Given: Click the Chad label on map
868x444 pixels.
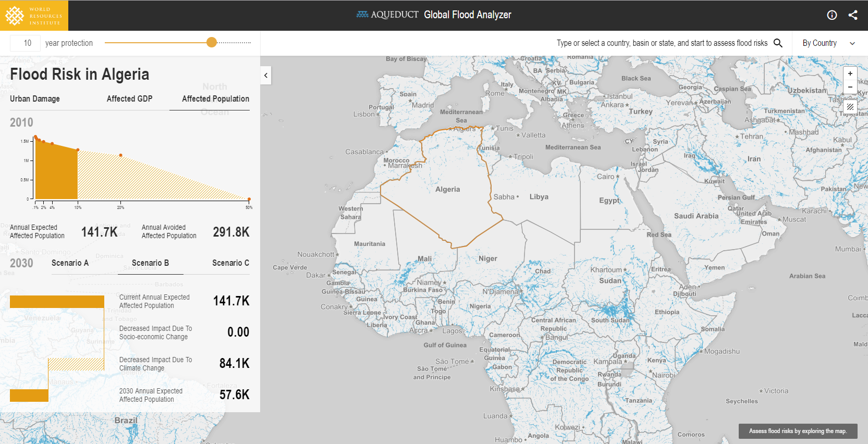Looking at the screenshot, I should click(543, 271).
